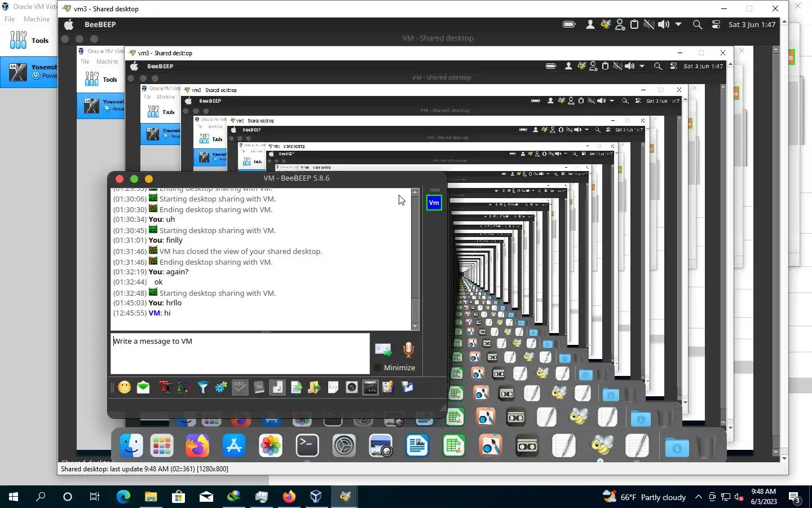Click the green envelope icon in chat toolbar
Viewport: 812px width, 508px height.
tap(143, 387)
